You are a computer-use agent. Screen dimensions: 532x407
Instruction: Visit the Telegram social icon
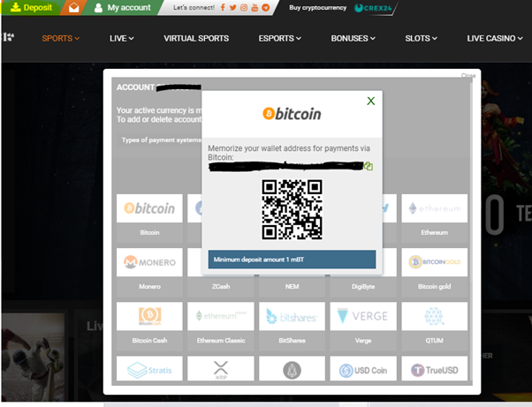[x=266, y=7]
